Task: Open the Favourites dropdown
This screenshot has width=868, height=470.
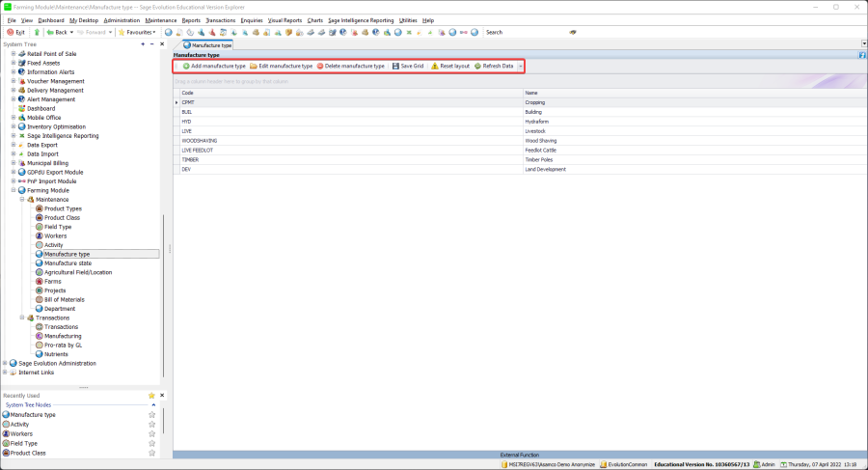Action: click(137, 32)
